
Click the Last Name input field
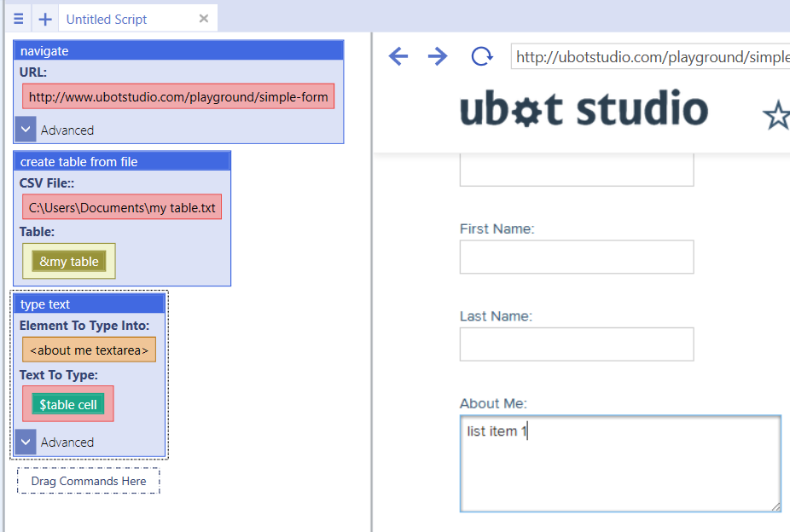point(577,344)
